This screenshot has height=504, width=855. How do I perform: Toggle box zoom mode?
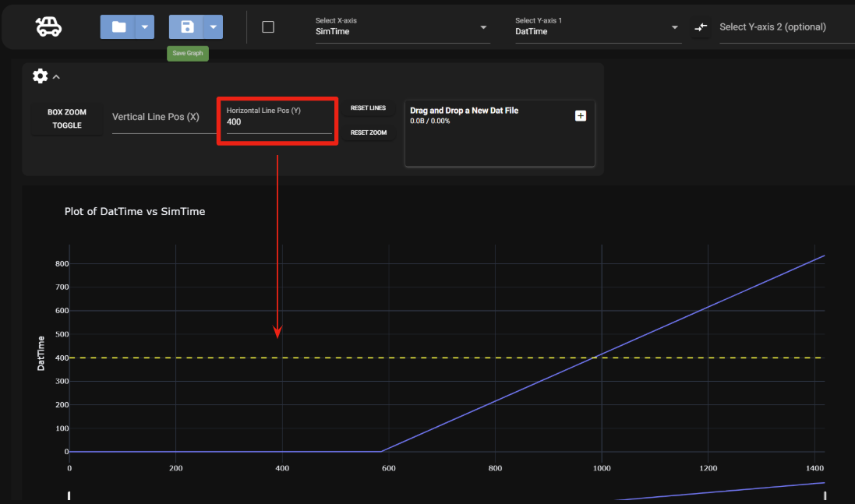pos(66,119)
